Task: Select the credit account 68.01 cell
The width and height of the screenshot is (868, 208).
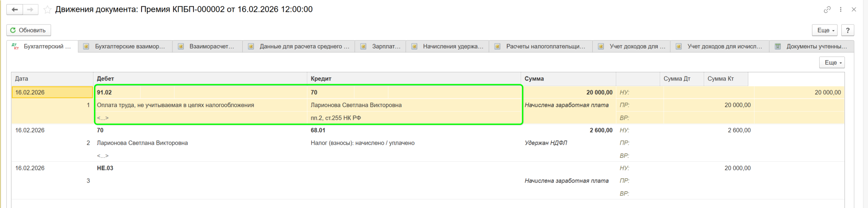Action: coord(318,130)
